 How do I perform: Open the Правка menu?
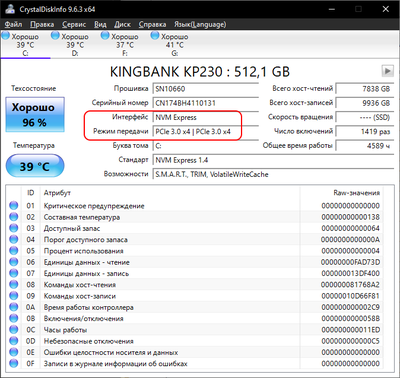pyautogui.click(x=42, y=24)
